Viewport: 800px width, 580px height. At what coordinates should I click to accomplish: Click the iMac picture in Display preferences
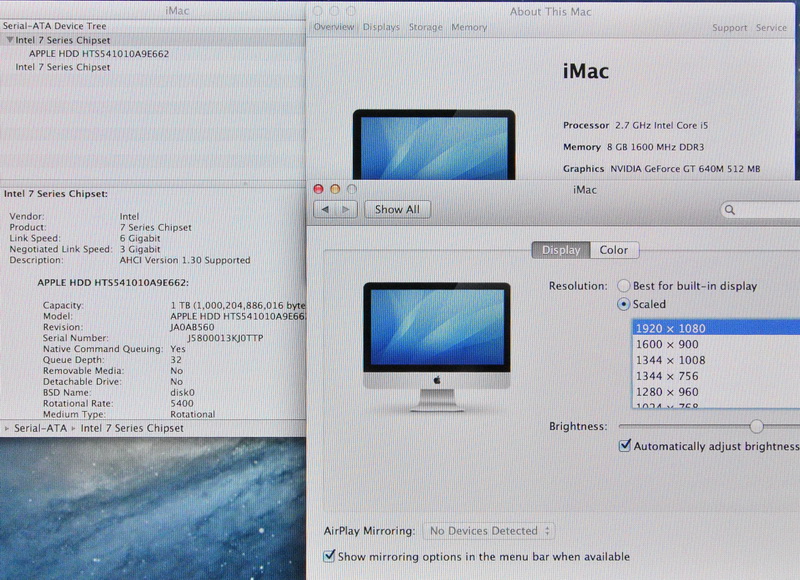click(437, 346)
